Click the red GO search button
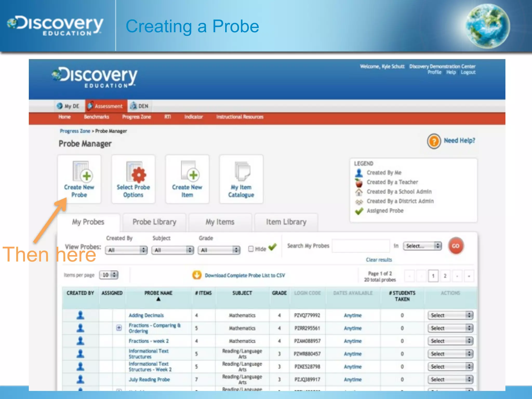The width and height of the screenshot is (532, 399). pos(456,246)
